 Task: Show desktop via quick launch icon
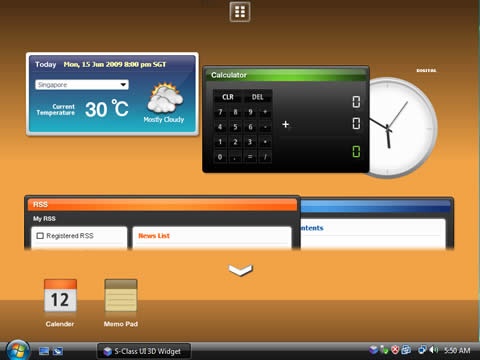44,351
